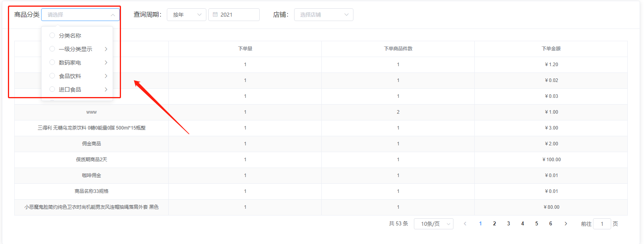This screenshot has width=644, height=244.
Task: Click the ¥1.00 amount cell
Action: [551, 112]
